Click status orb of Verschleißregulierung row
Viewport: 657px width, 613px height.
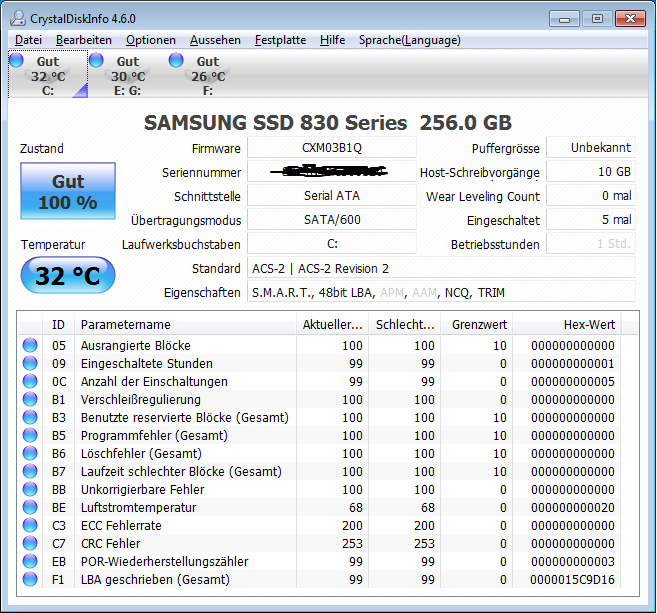30,399
